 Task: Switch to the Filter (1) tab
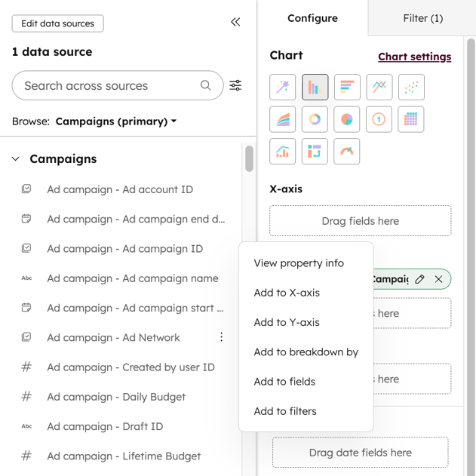tap(422, 18)
